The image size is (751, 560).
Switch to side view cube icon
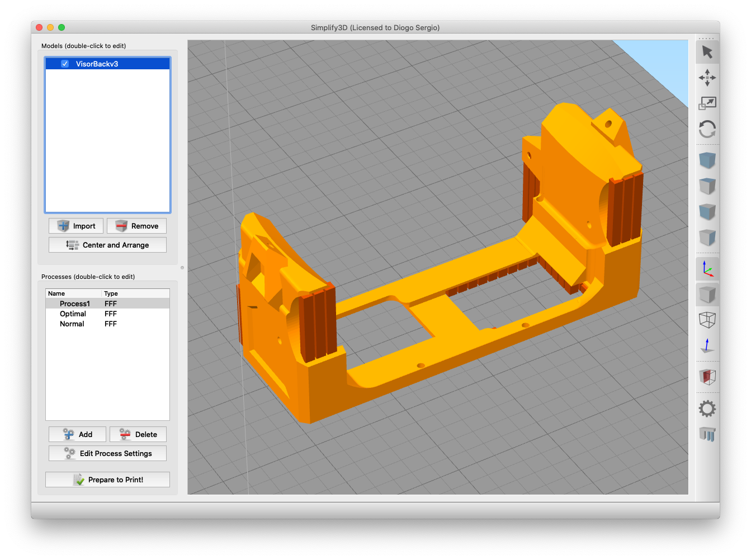tap(707, 238)
